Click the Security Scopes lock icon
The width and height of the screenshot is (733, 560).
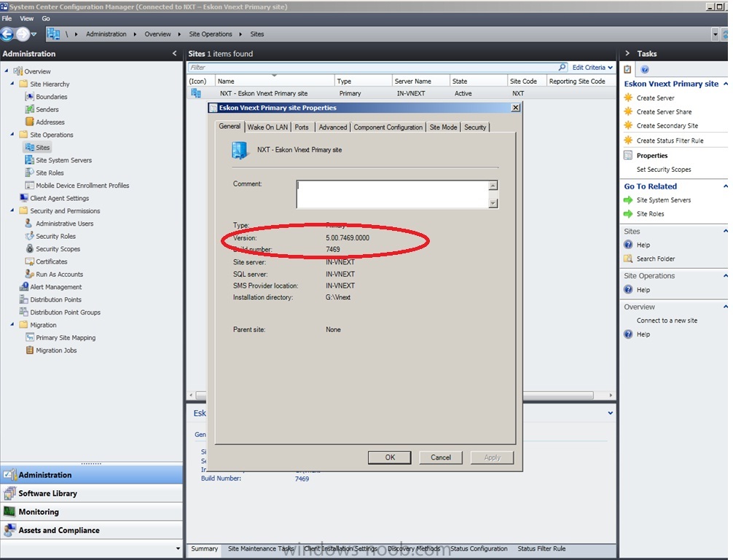click(29, 248)
